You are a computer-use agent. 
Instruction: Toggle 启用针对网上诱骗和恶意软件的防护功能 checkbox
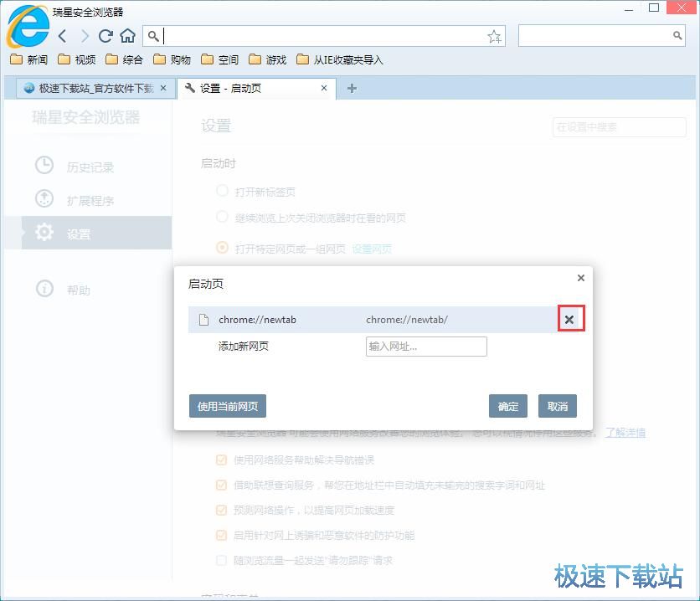pyautogui.click(x=221, y=535)
